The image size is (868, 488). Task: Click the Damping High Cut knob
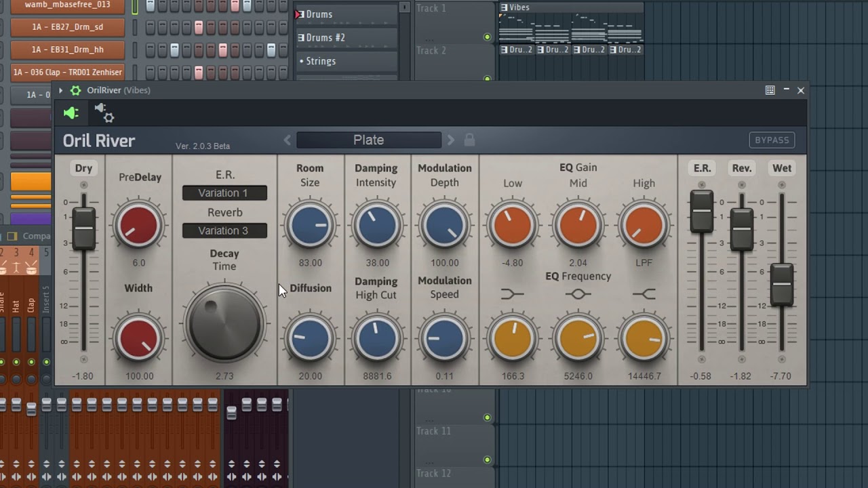tap(377, 338)
